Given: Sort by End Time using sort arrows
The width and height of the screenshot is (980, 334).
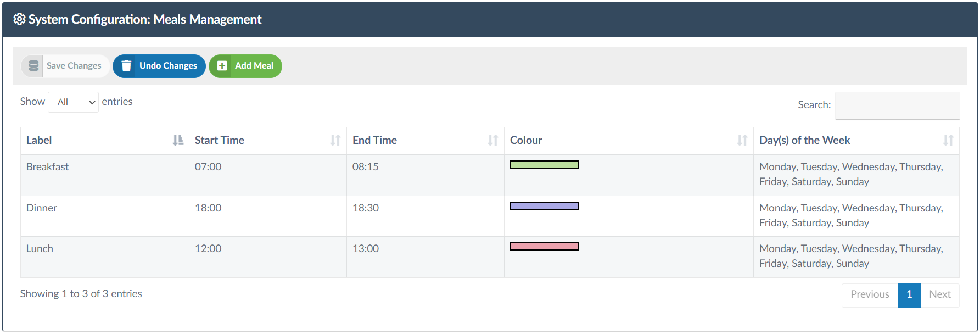Looking at the screenshot, I should [x=493, y=140].
